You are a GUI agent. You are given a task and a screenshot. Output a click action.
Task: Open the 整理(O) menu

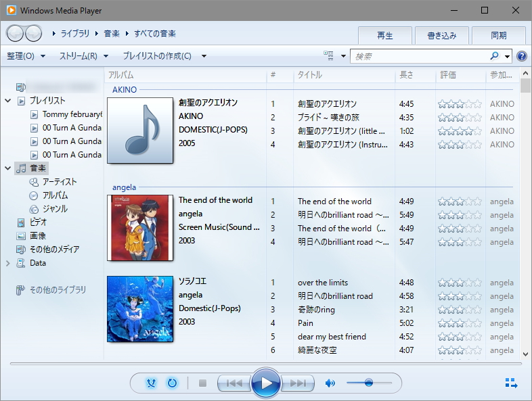click(x=26, y=56)
